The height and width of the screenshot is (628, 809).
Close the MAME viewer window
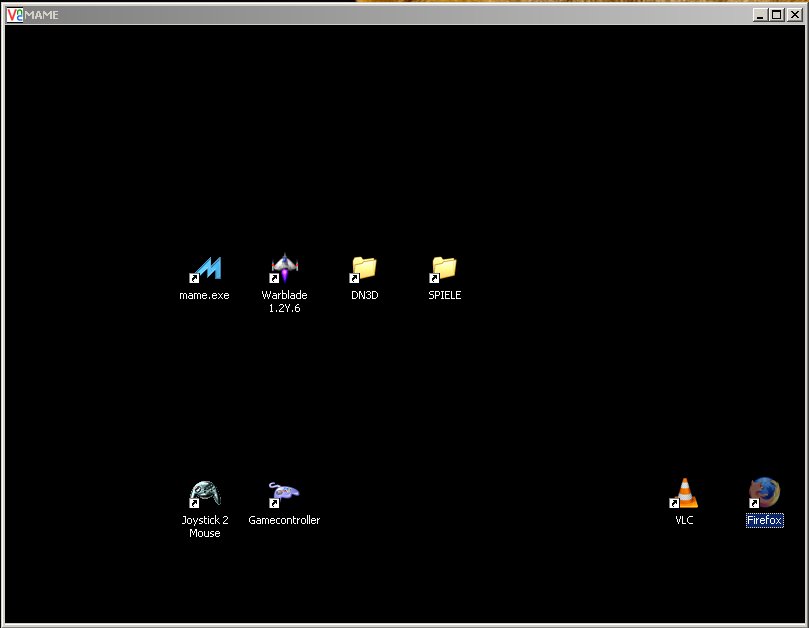[793, 15]
